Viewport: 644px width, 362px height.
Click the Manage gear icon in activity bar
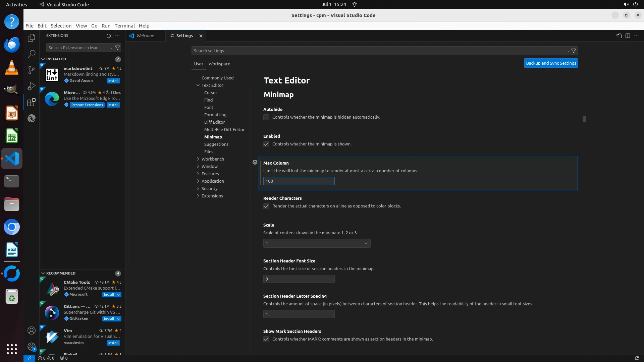pyautogui.click(x=32, y=346)
